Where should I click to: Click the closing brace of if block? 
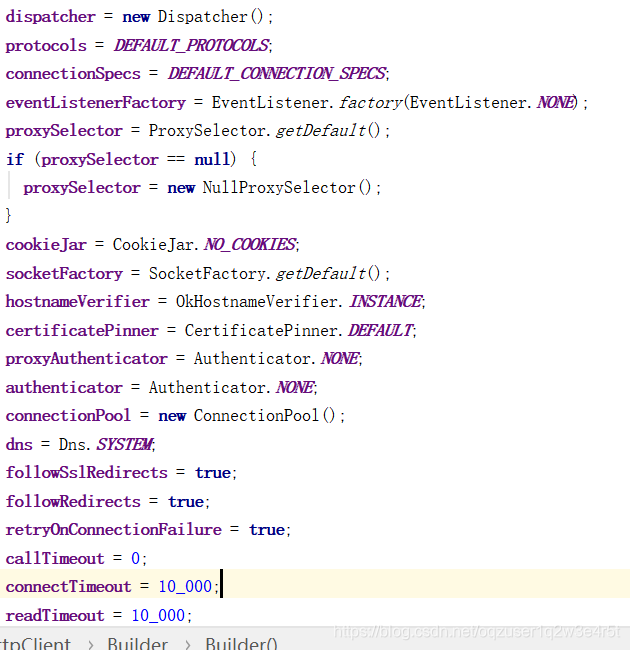tap(8, 216)
